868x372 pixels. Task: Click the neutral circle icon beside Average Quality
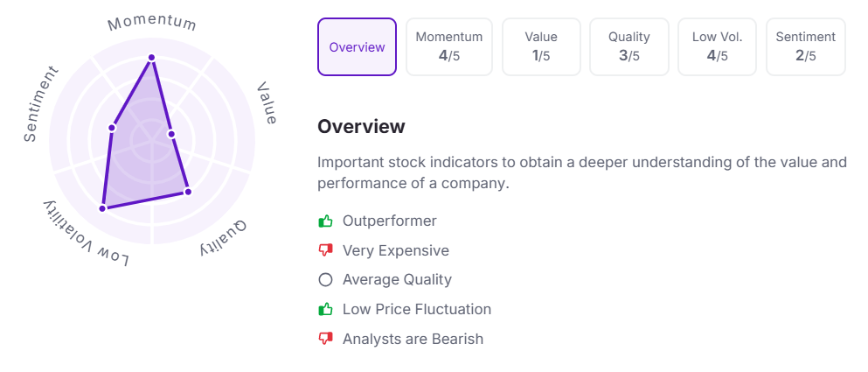325,280
